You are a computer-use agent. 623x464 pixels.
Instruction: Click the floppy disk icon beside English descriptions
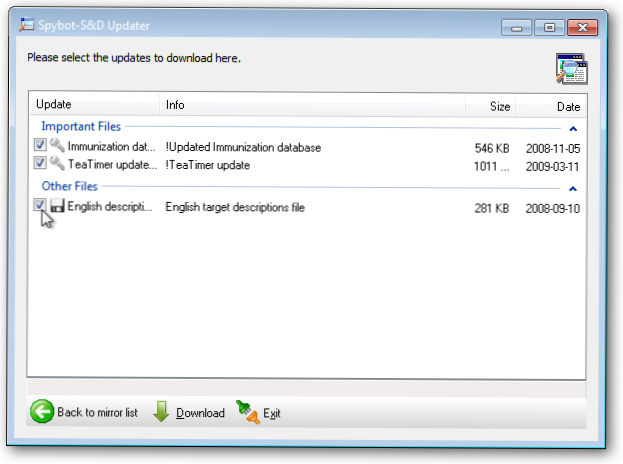(57, 207)
